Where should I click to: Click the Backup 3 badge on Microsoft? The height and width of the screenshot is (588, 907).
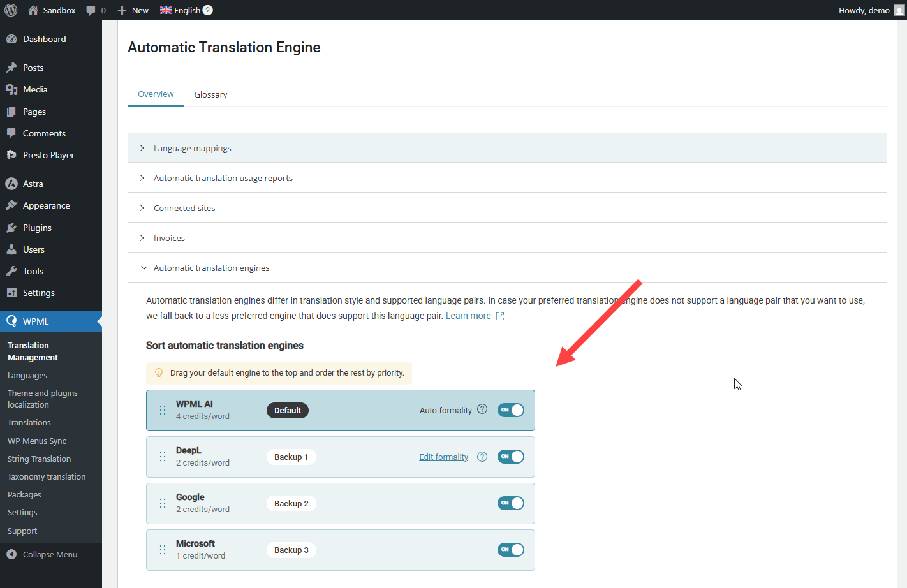[x=291, y=550]
